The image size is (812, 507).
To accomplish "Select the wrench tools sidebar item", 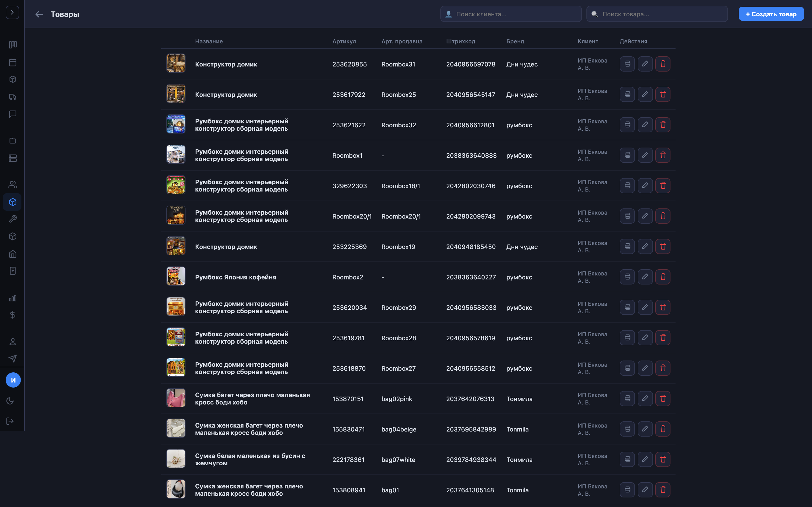I will (x=13, y=219).
